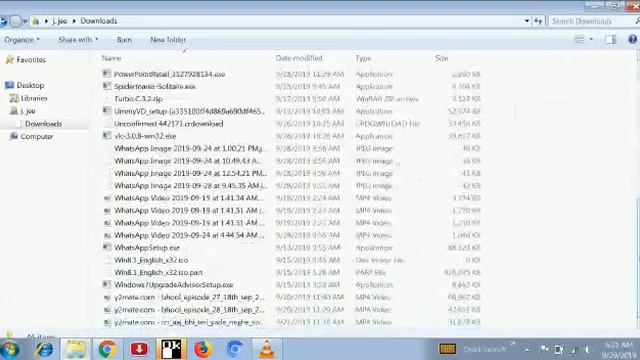Open Google Chrome from the taskbar
640x360 pixels.
(x=107, y=349)
